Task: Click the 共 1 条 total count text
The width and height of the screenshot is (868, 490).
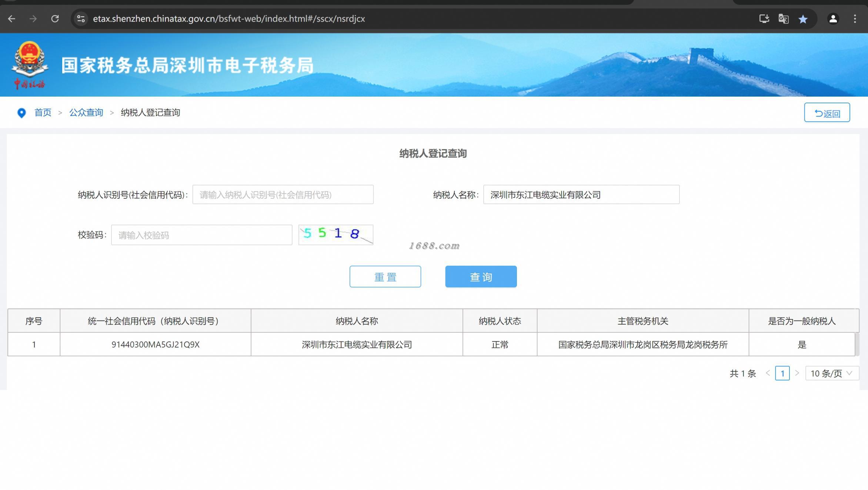Action: (x=742, y=373)
